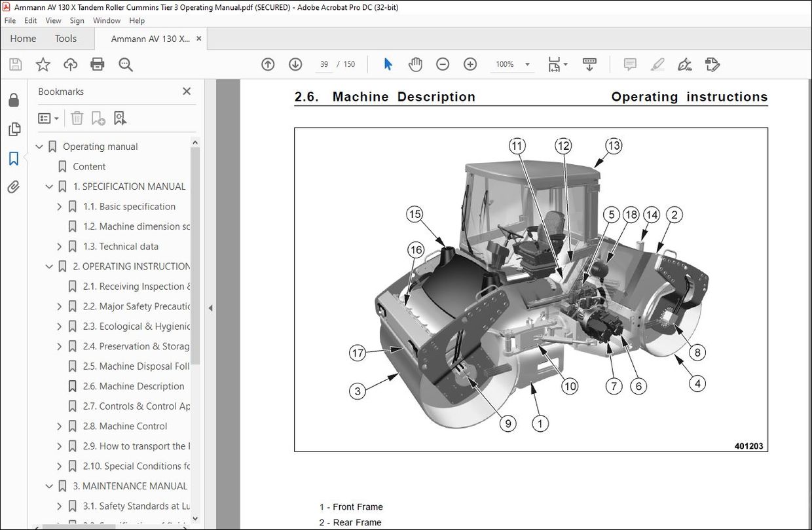Toggle continuous scrolling page display mode
This screenshot has width=812, height=530.
click(x=589, y=63)
